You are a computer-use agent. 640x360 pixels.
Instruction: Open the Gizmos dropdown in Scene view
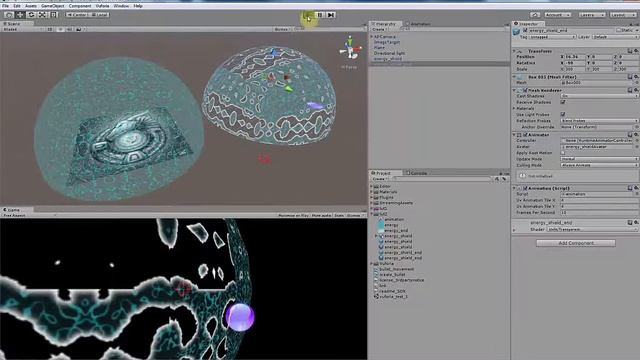click(x=282, y=29)
